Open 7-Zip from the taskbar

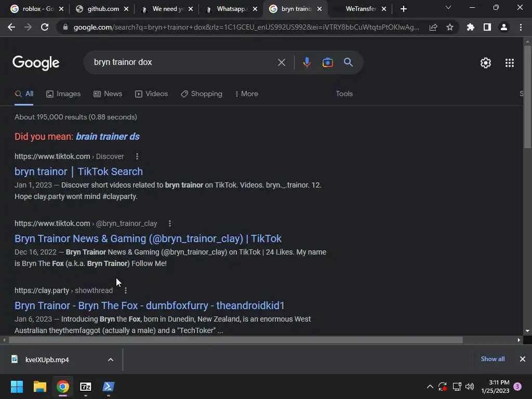tap(86, 387)
